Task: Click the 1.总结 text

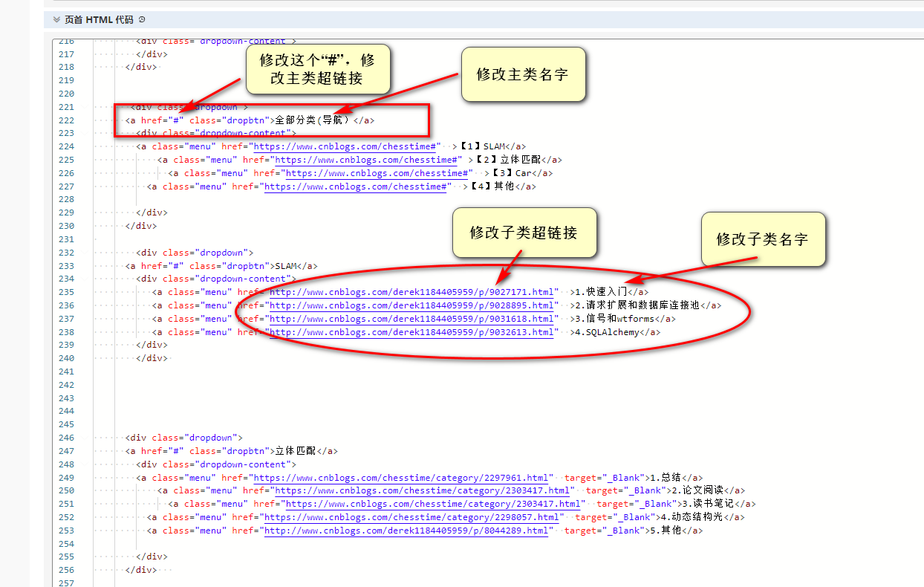Action: pyautogui.click(x=666, y=478)
